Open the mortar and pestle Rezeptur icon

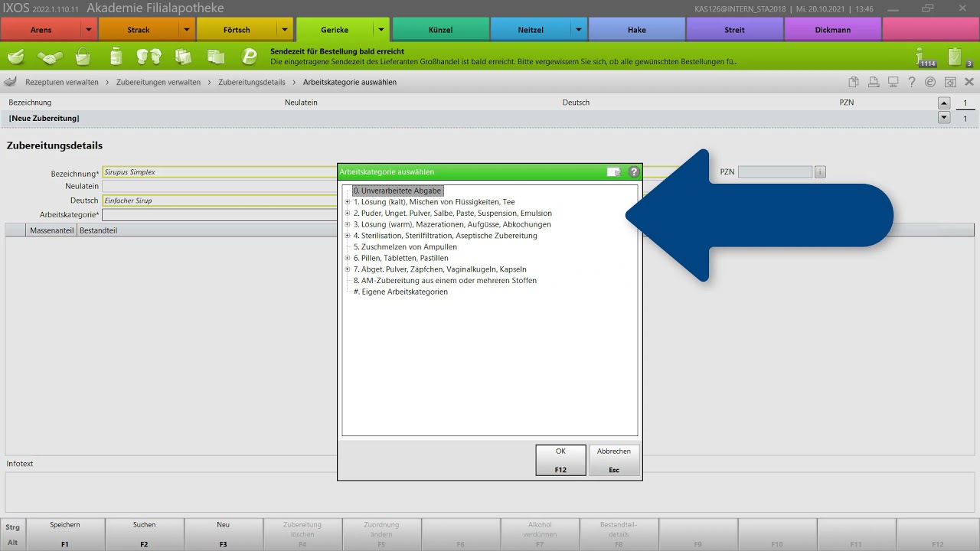(16, 57)
